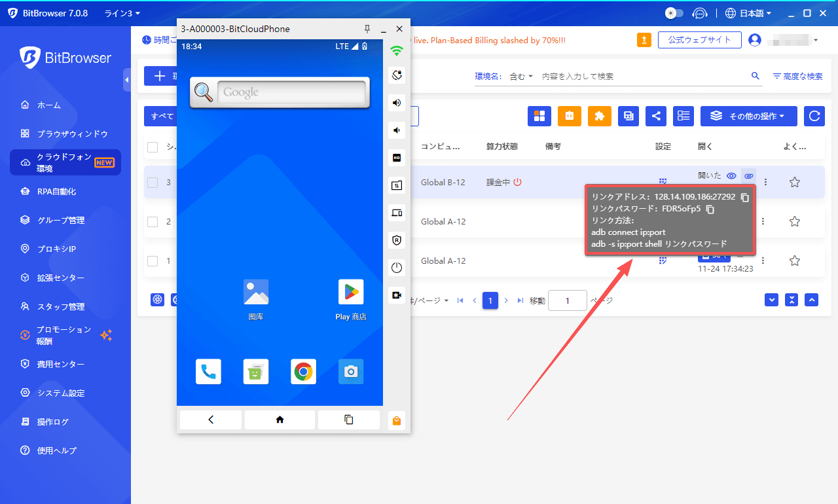Toggle the select-all header checkbox
The height and width of the screenshot is (504, 838).
(153, 147)
